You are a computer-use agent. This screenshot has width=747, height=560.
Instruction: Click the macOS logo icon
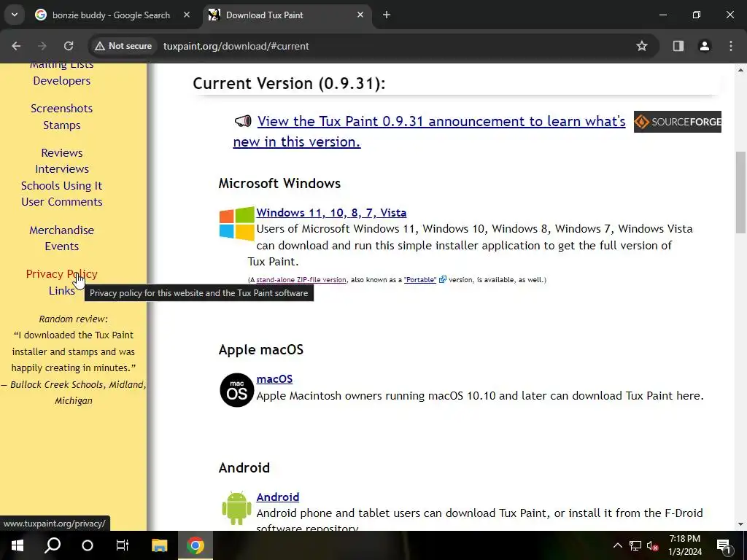click(x=237, y=390)
